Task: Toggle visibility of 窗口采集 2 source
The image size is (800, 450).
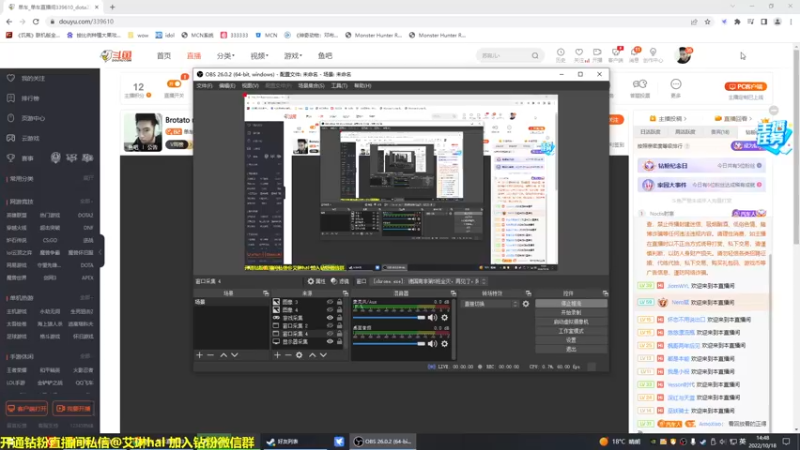Action: 330,326
